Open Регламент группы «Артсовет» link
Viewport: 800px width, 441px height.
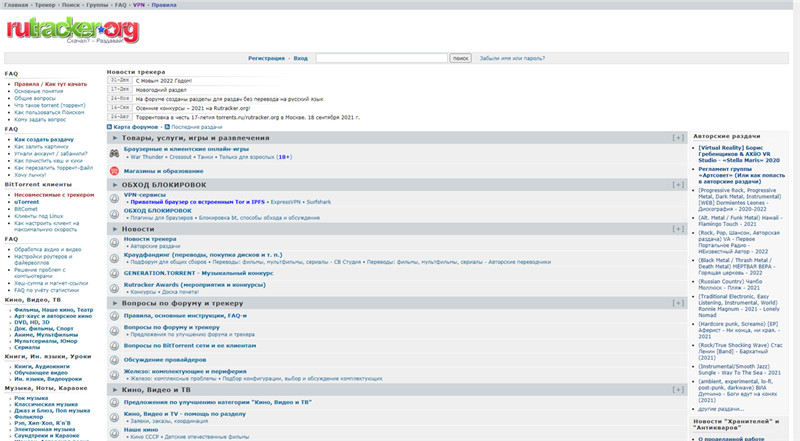pyautogui.click(x=742, y=175)
